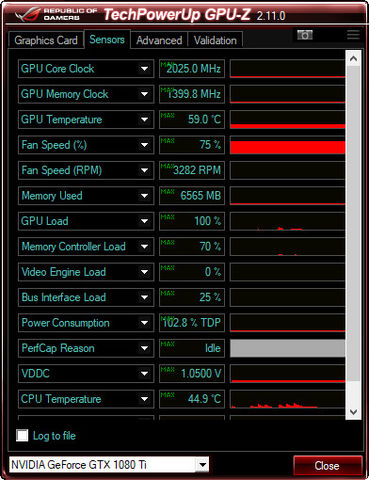Click the 75 % fan speed value

(192, 145)
